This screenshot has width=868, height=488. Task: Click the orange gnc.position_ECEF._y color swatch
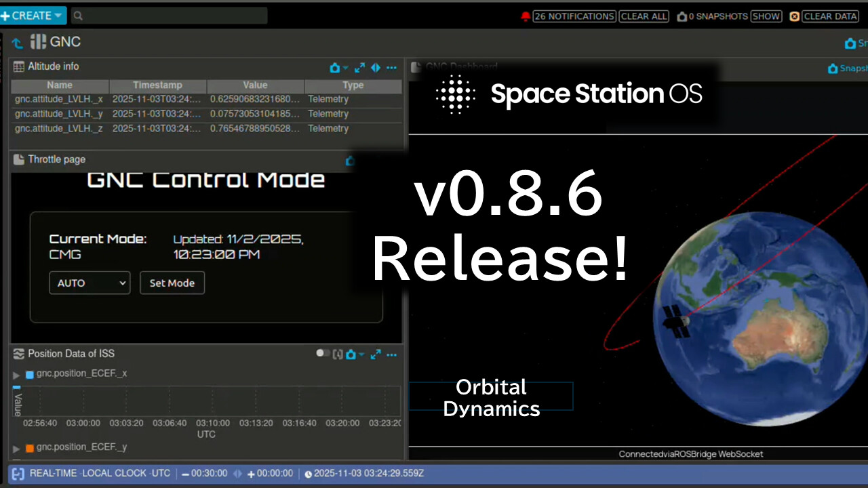click(x=30, y=448)
